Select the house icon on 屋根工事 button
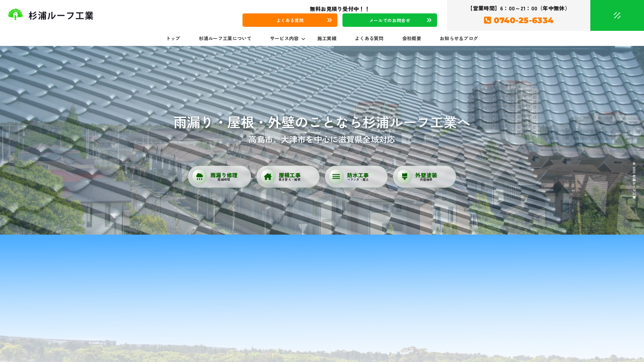Viewport: 644px width, 362px height. (x=268, y=176)
